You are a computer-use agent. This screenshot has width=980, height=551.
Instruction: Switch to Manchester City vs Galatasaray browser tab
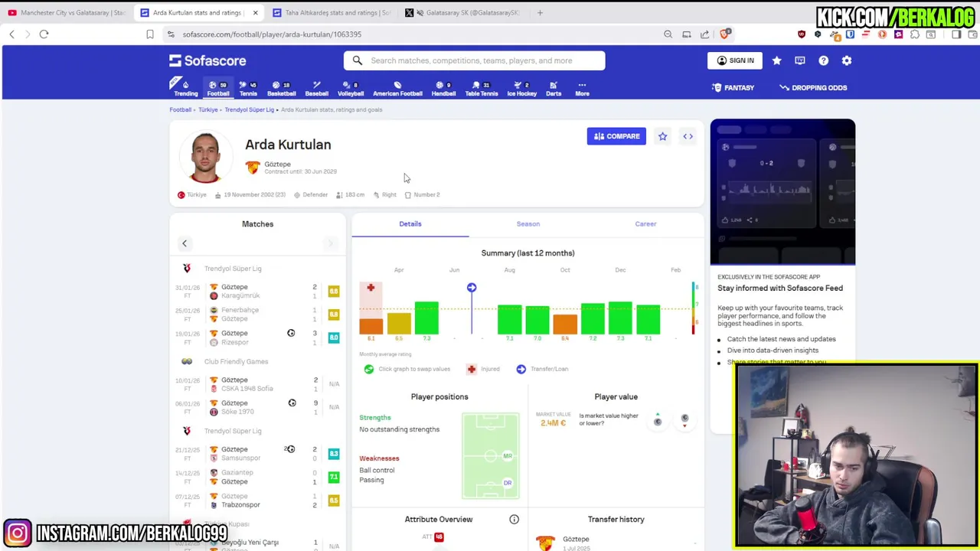(67, 12)
